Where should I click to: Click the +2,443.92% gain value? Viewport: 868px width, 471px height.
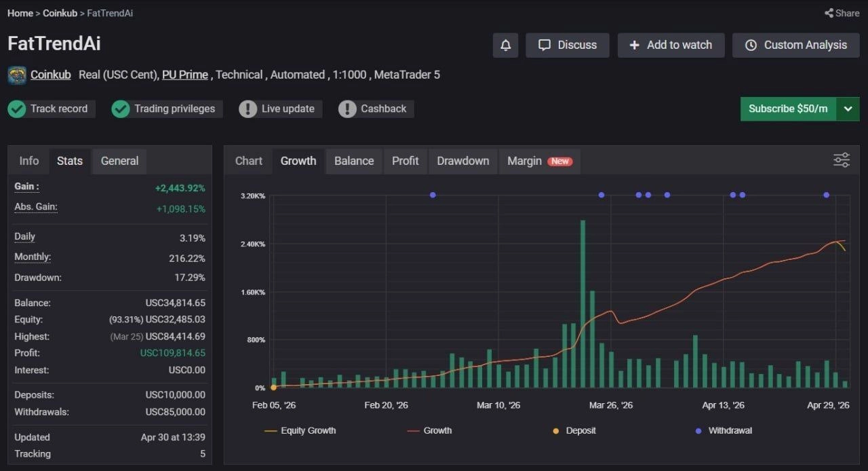point(180,188)
